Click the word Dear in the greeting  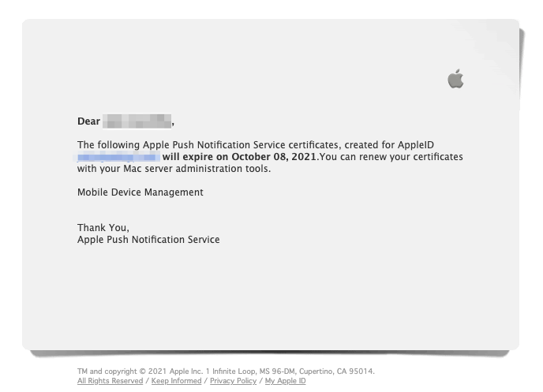pyautogui.click(x=88, y=121)
